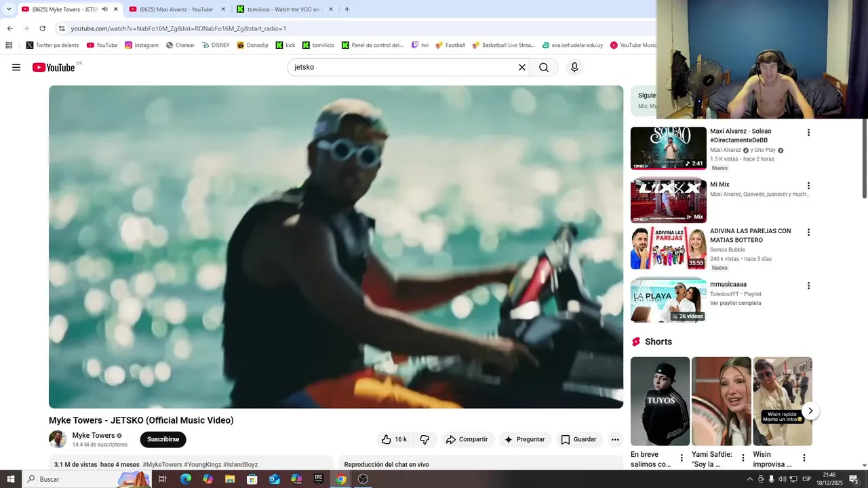This screenshot has width=868, height=488.
Task: Open the Panel de control bookmark
Action: coord(372,45)
